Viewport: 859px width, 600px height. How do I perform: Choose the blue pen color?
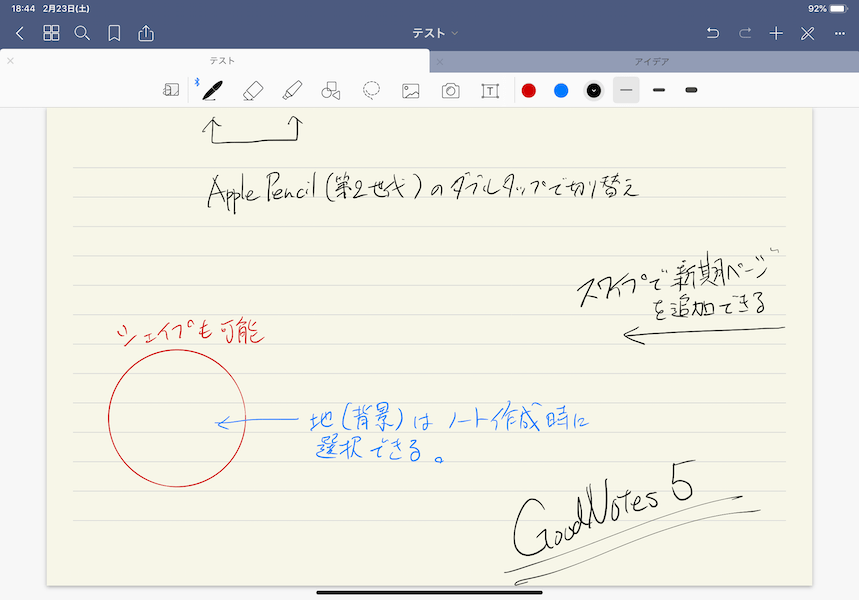[561, 90]
